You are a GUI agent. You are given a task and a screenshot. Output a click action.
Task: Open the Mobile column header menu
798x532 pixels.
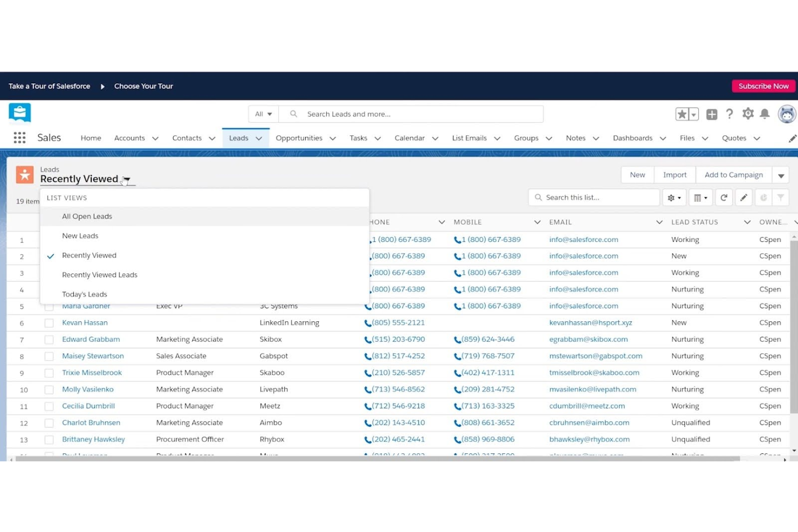click(537, 222)
